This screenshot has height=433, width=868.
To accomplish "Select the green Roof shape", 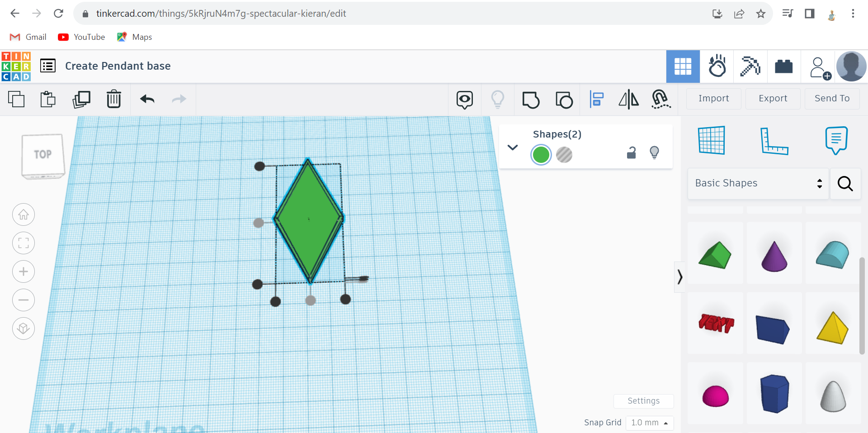I will click(715, 253).
